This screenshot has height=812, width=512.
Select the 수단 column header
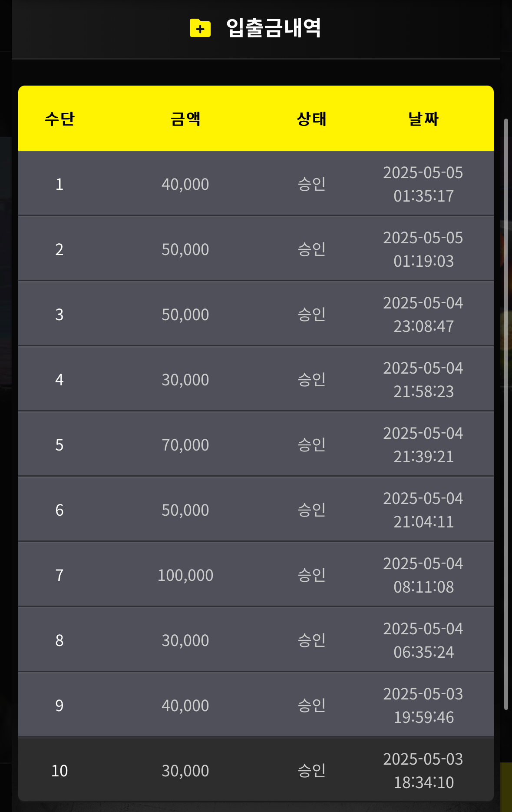point(59,119)
